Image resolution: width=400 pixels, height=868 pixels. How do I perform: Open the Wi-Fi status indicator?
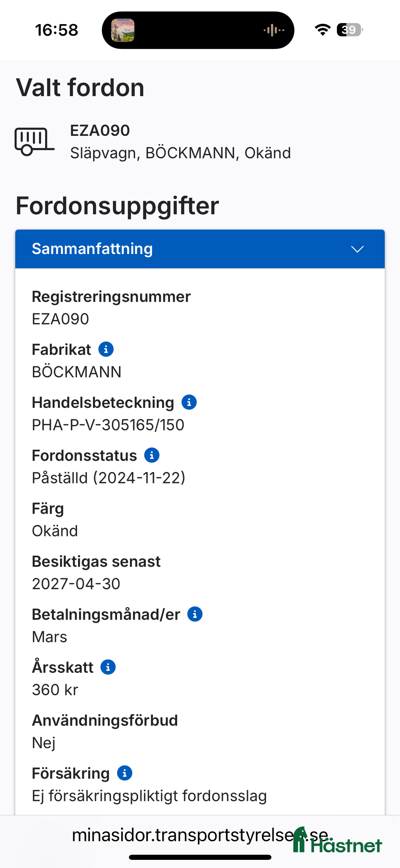[x=323, y=30]
